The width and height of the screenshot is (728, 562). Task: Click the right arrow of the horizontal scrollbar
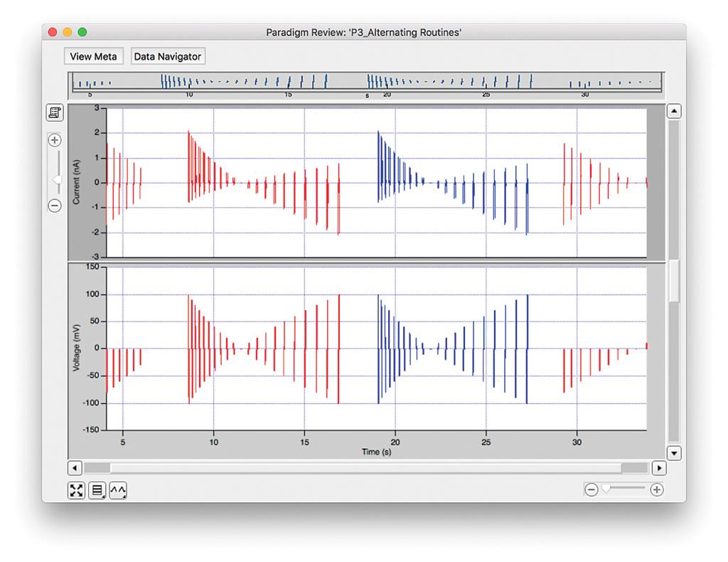(x=659, y=468)
